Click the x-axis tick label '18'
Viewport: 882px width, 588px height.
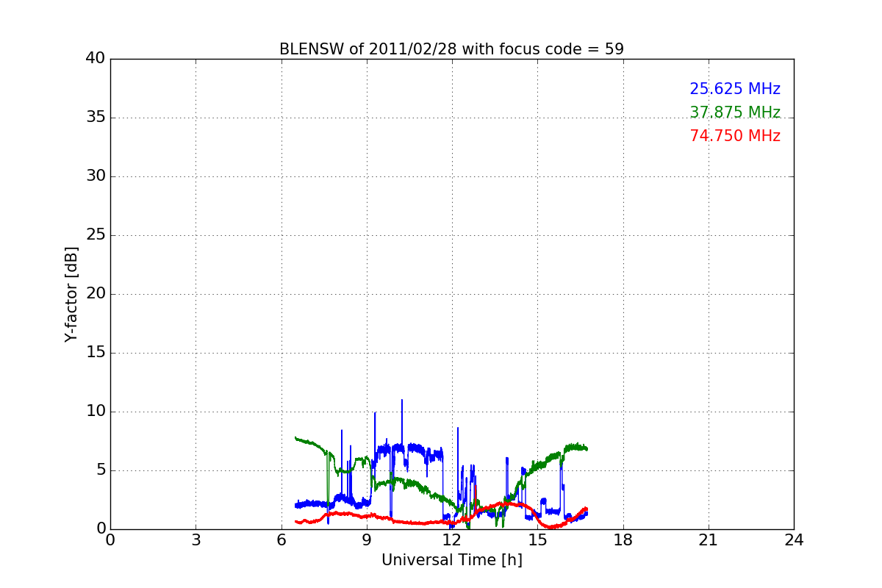[623, 540]
